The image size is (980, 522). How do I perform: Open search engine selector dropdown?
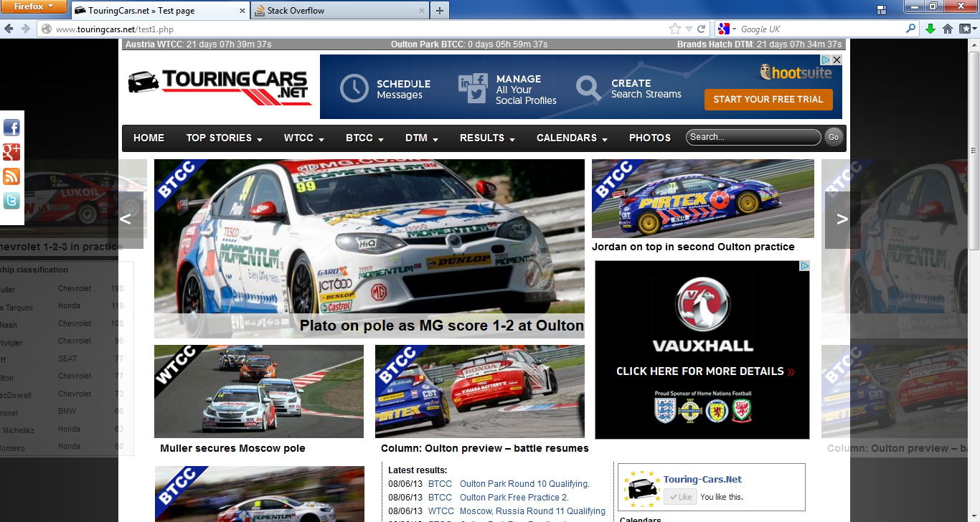tap(727, 29)
